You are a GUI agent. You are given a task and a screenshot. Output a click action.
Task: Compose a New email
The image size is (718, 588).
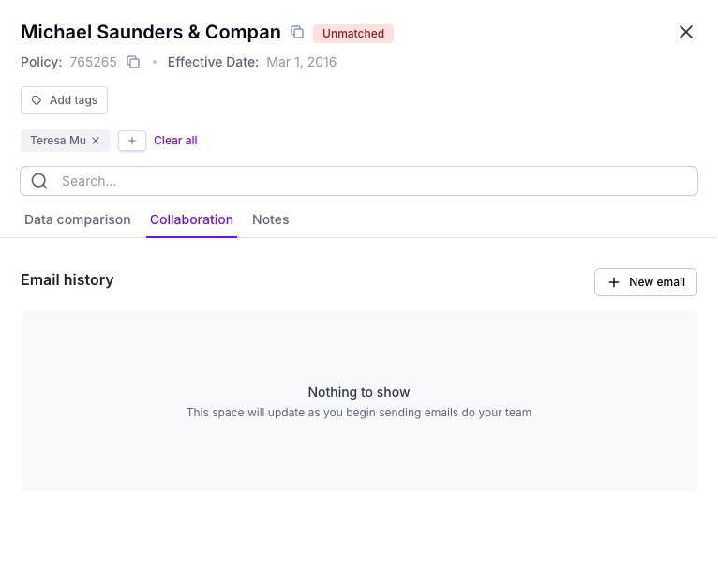tap(646, 282)
